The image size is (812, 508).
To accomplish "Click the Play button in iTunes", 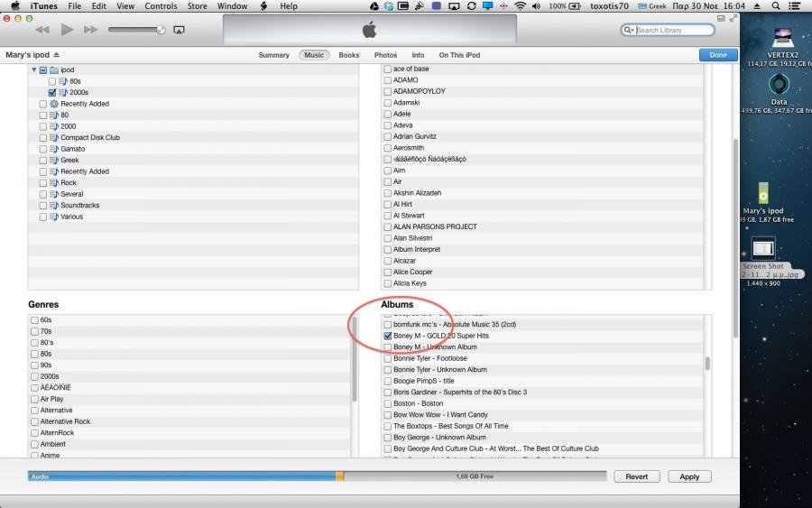I will (67, 30).
